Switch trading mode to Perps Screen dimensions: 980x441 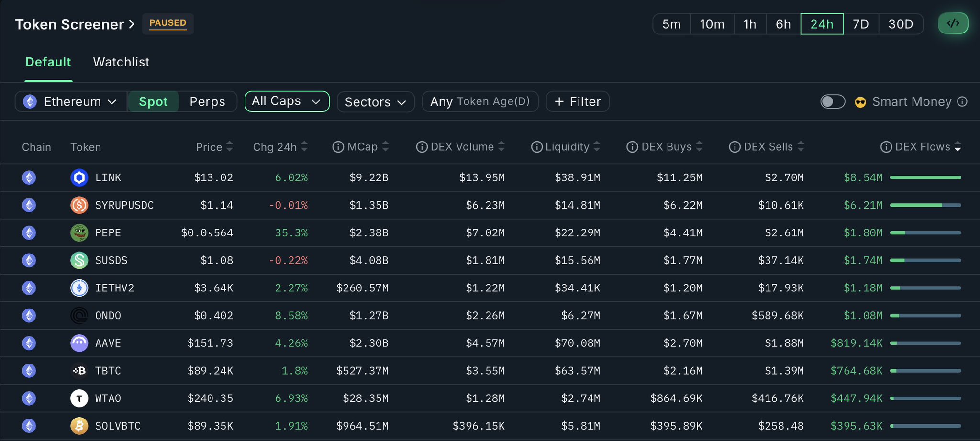[207, 101]
